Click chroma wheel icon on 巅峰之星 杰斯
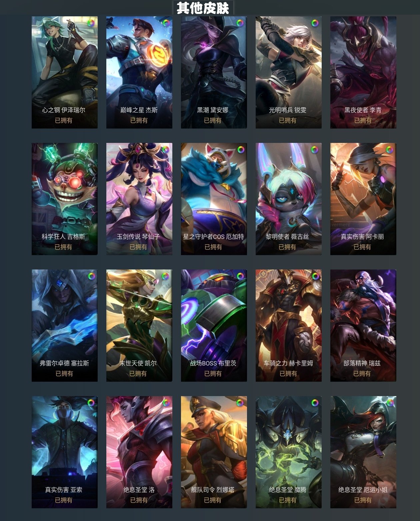420x521 pixels. 166,23
